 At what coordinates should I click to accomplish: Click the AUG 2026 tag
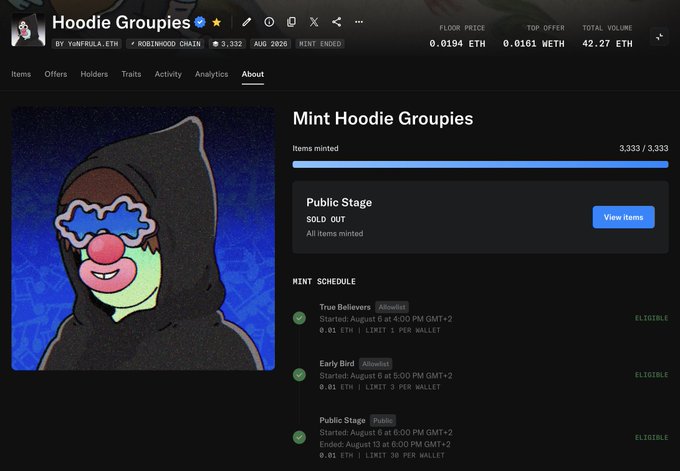[271, 44]
